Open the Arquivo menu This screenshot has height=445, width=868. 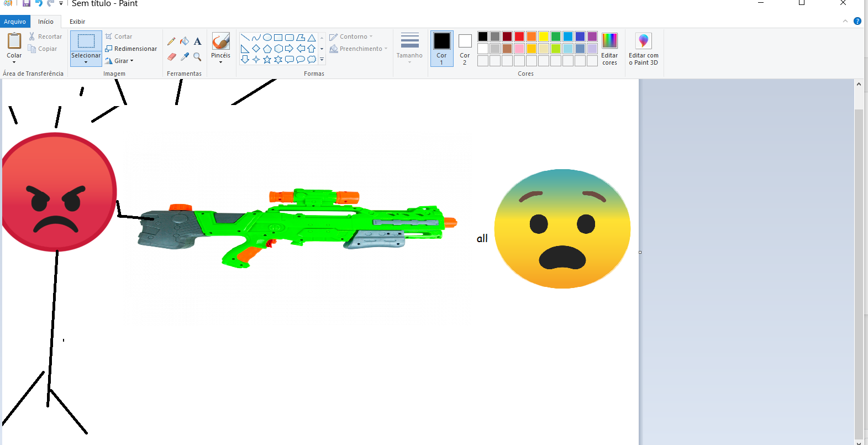point(15,22)
